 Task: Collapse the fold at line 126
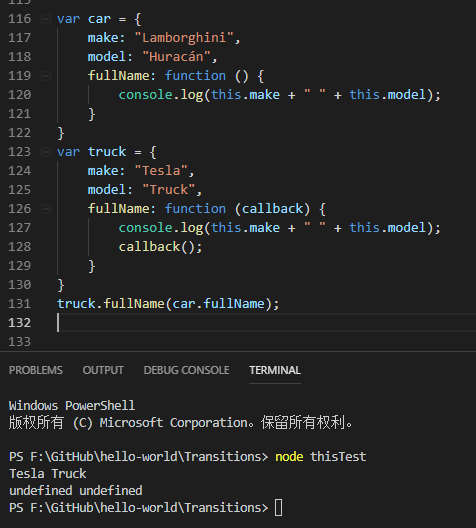46,209
